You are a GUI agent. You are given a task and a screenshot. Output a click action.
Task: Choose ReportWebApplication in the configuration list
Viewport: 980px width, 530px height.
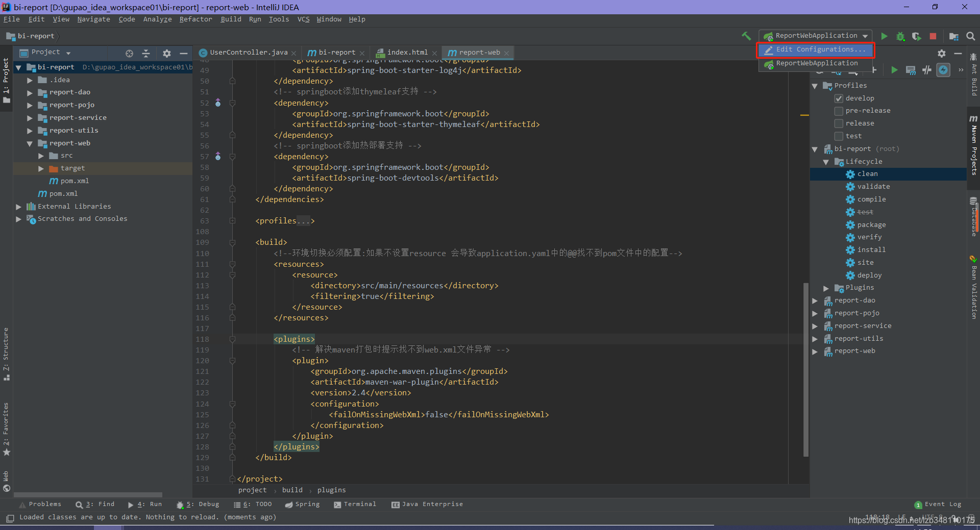click(x=816, y=63)
